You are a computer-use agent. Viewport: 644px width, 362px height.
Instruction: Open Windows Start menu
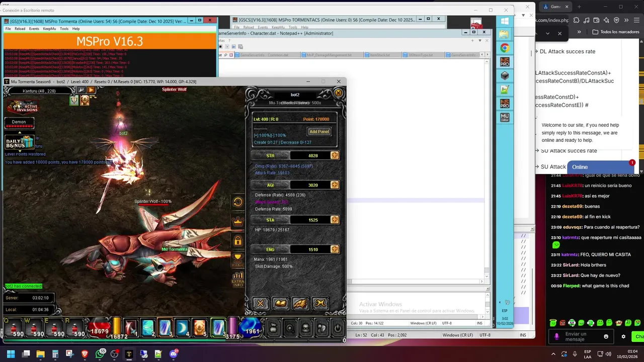click(11, 354)
